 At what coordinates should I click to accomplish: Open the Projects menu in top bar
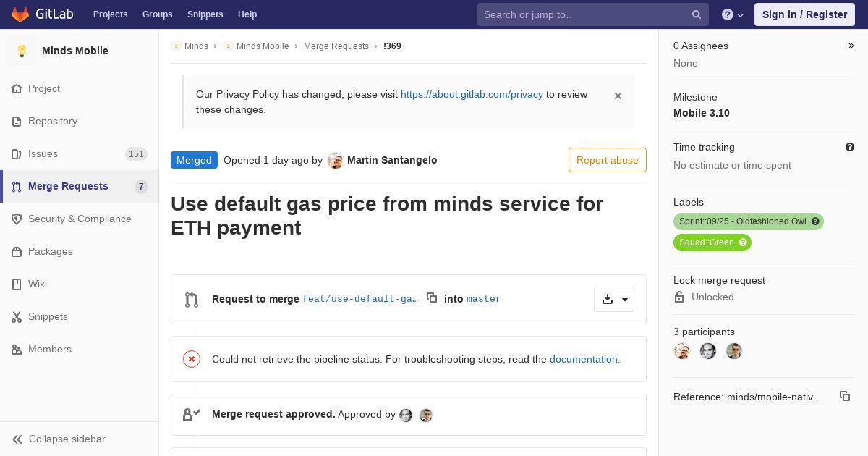pos(110,14)
